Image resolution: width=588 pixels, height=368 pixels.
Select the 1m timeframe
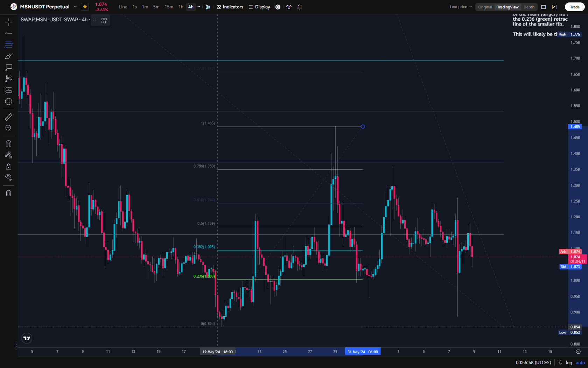(145, 7)
